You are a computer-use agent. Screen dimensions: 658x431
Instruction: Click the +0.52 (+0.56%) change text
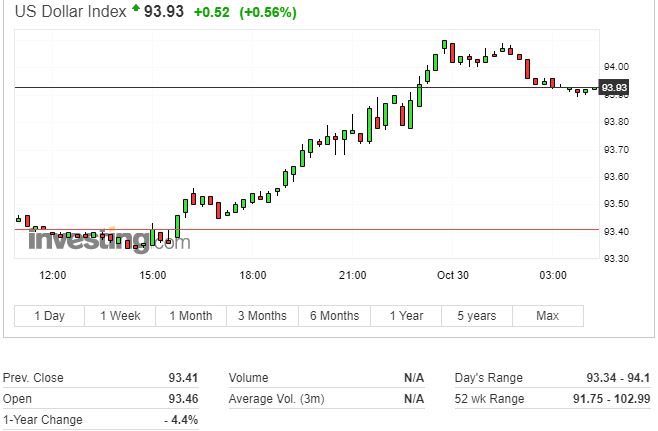pos(242,12)
